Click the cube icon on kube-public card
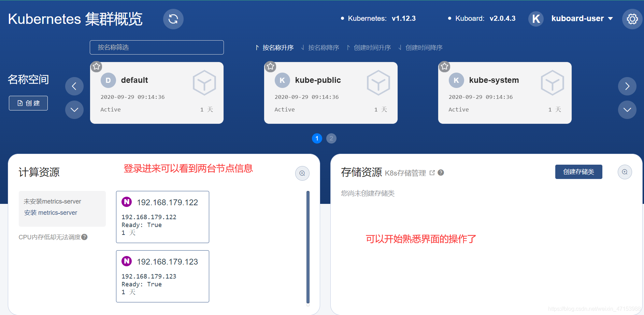The height and width of the screenshot is (315, 644). click(x=378, y=83)
